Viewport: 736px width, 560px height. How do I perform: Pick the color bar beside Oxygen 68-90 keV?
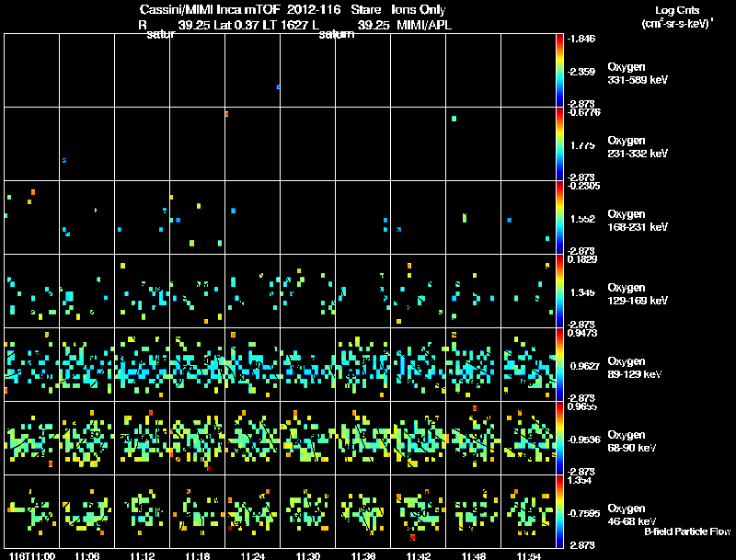pyautogui.click(x=559, y=439)
